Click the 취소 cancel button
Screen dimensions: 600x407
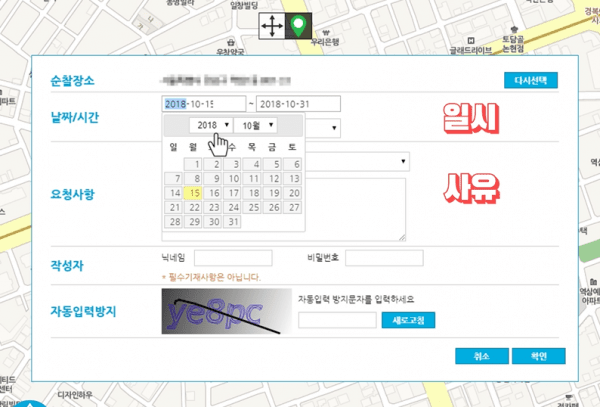click(x=482, y=356)
